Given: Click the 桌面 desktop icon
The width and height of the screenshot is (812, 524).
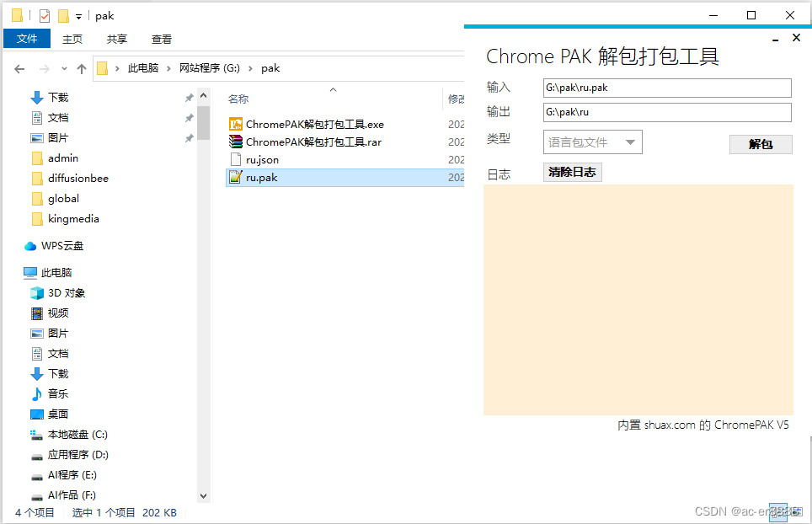Looking at the screenshot, I should pos(37,414).
